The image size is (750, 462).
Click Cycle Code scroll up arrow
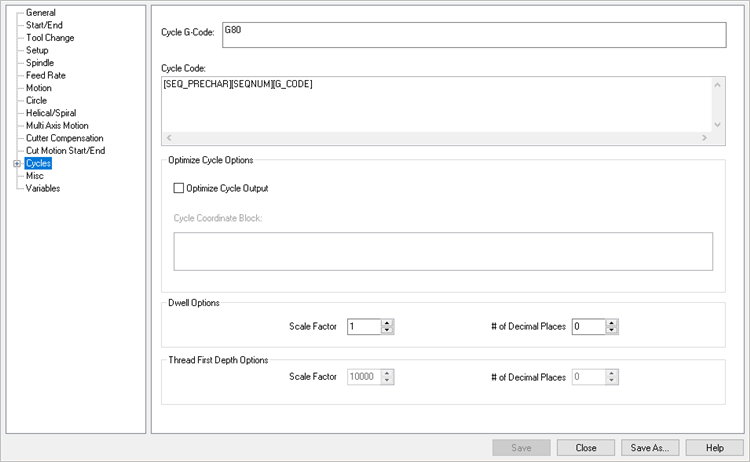717,85
